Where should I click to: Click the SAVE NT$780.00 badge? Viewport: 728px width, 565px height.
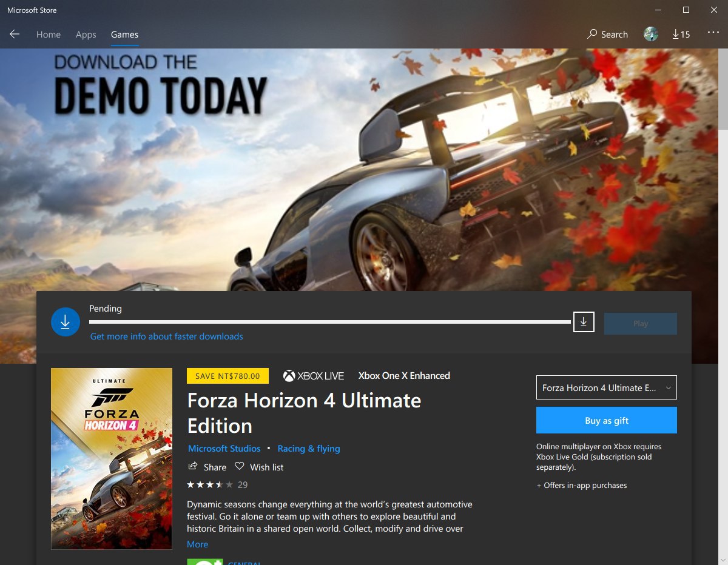click(x=227, y=376)
